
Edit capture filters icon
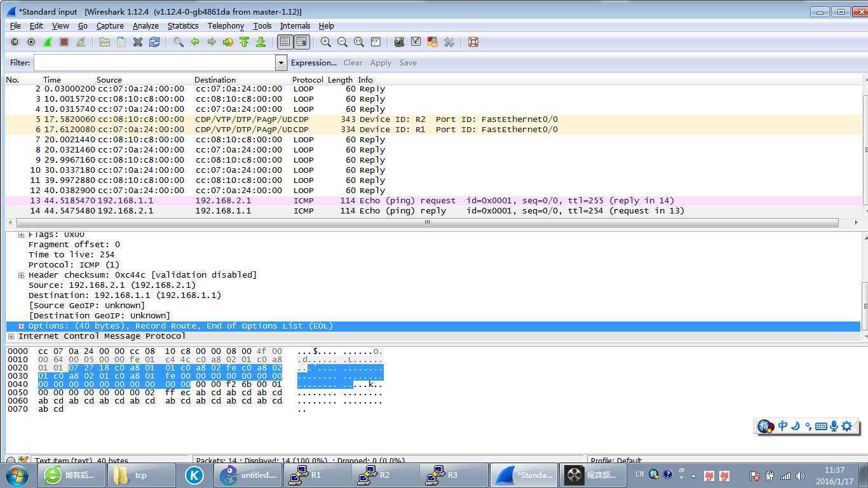click(x=400, y=42)
